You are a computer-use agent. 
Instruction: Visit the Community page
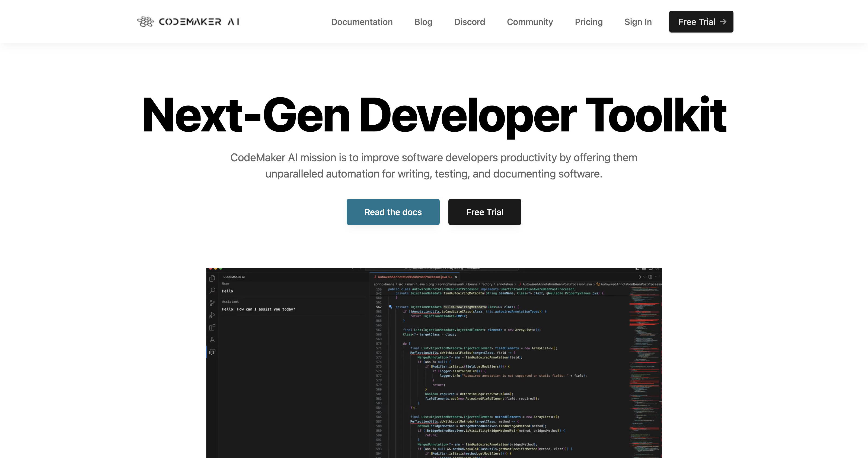[x=530, y=22]
